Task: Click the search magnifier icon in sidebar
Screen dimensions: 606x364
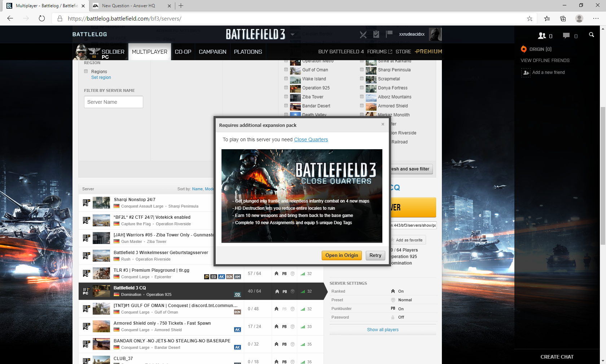Action: click(591, 35)
